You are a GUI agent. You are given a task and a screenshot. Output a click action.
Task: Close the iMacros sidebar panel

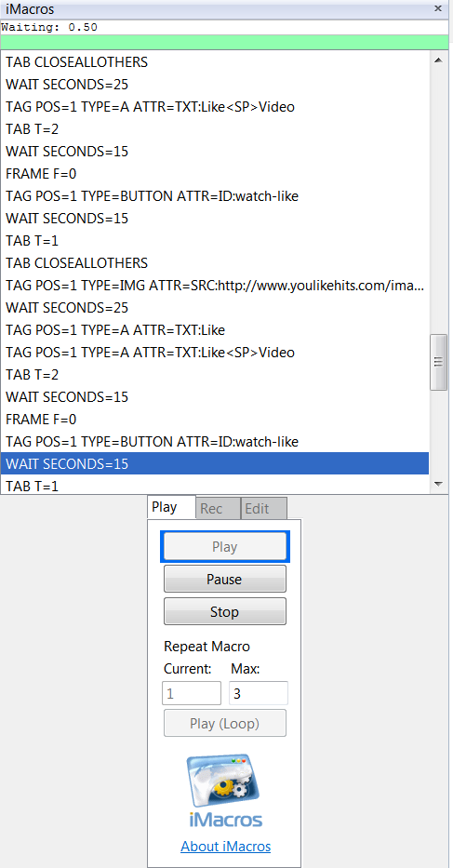(437, 9)
